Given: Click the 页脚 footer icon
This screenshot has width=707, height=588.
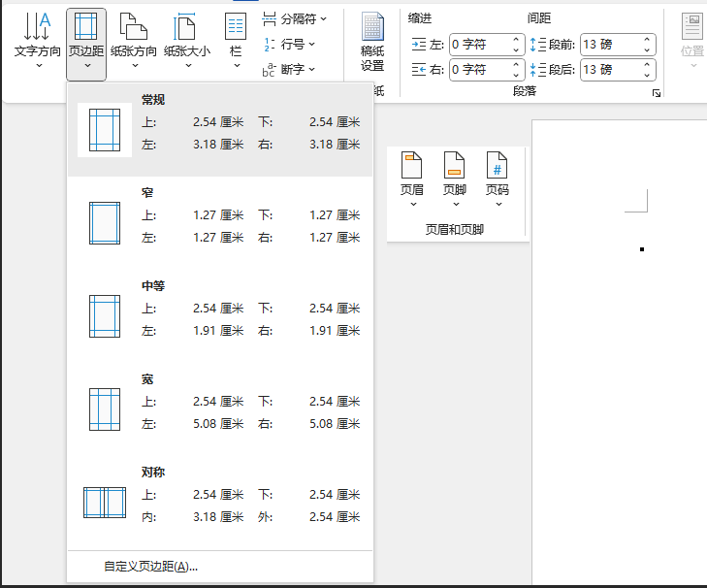Looking at the screenshot, I should tap(454, 167).
